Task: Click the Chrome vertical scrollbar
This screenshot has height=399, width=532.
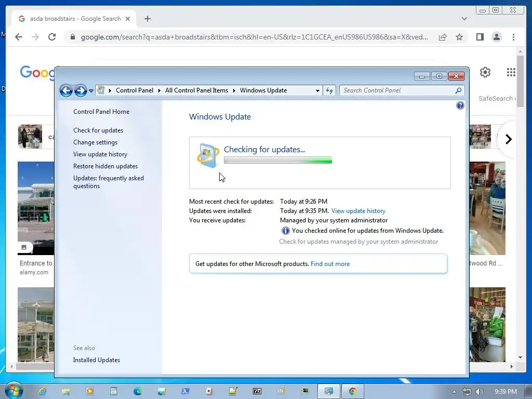Action: [x=520, y=82]
